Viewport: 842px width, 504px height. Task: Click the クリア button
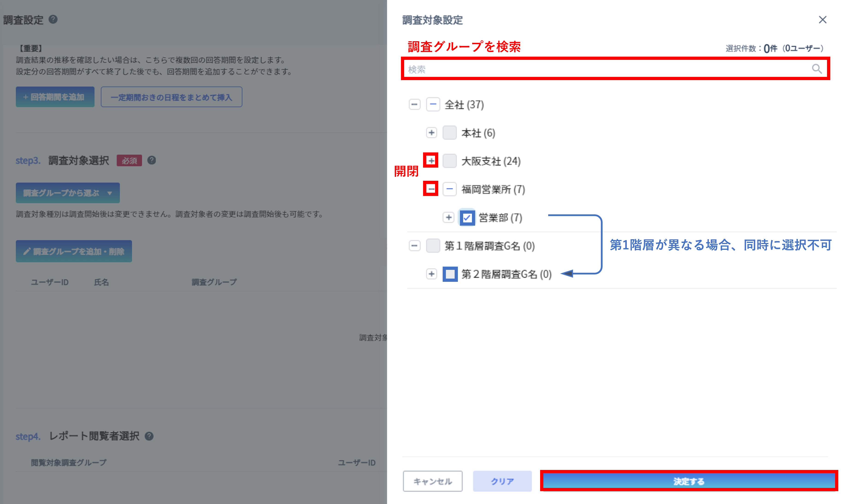click(502, 481)
